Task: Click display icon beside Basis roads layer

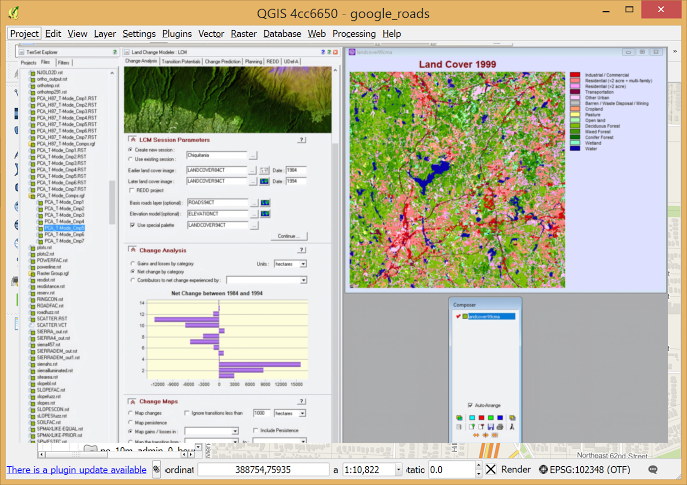Action: (265, 202)
